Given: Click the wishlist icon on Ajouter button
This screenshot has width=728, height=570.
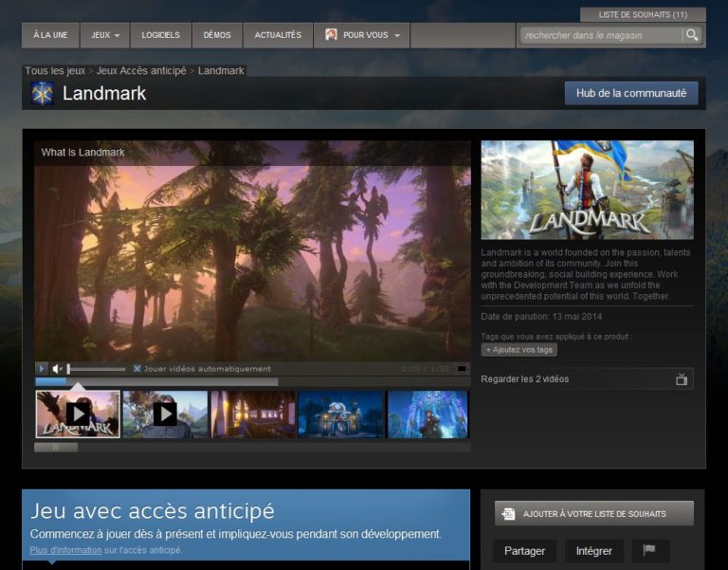Looking at the screenshot, I should (508, 514).
